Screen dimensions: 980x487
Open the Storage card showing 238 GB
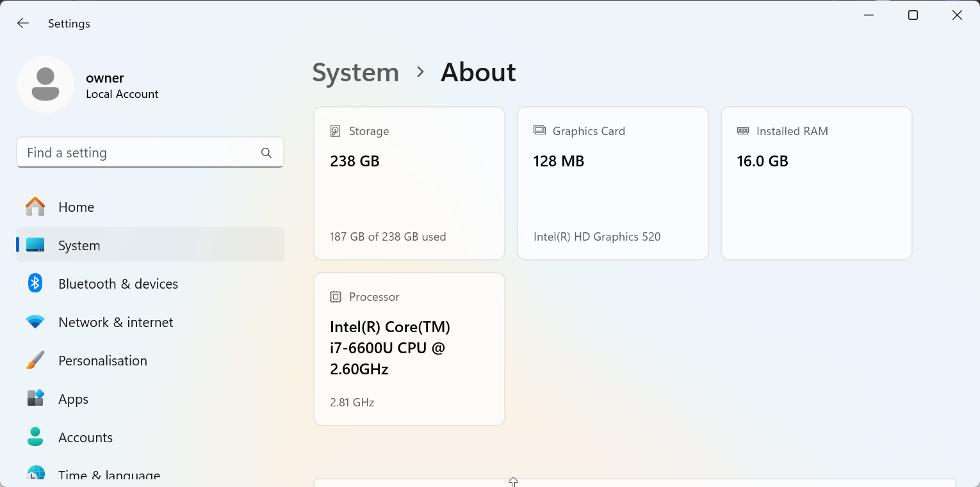click(x=409, y=184)
